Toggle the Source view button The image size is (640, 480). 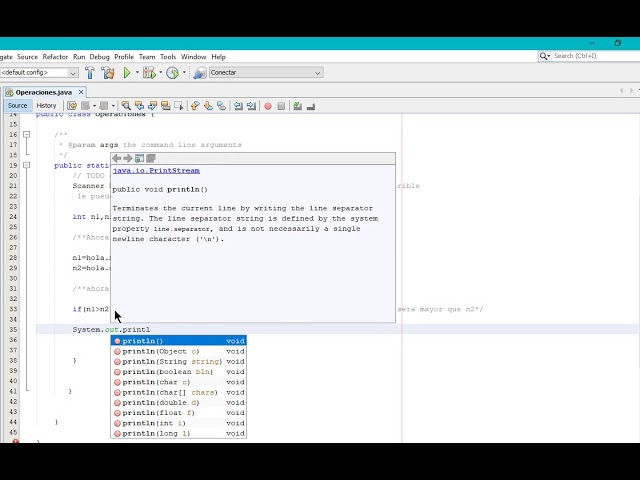tap(18, 106)
